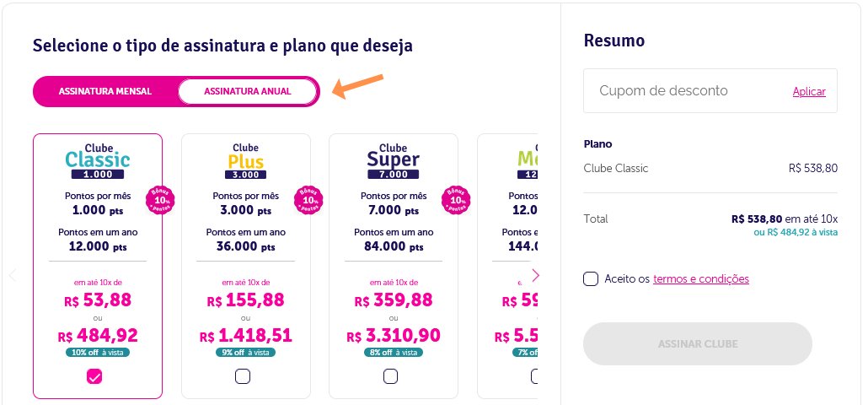Switch to Assinatura Mensal tab

click(x=105, y=91)
